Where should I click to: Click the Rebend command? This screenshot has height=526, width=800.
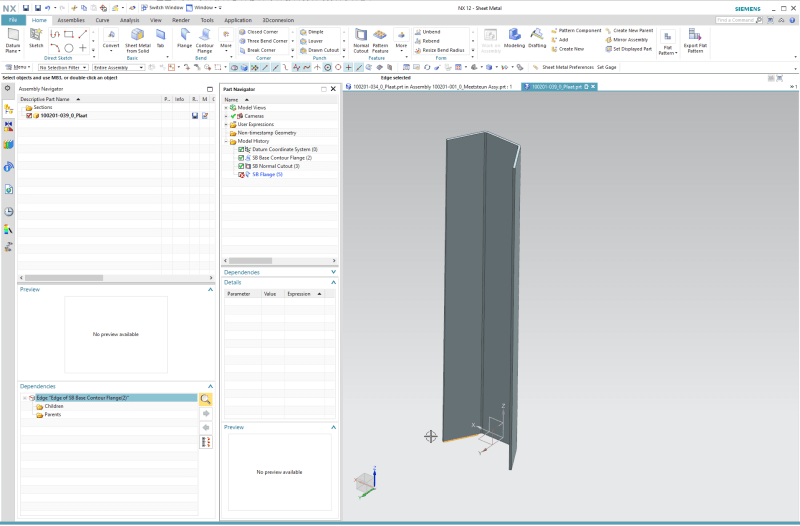coord(427,41)
